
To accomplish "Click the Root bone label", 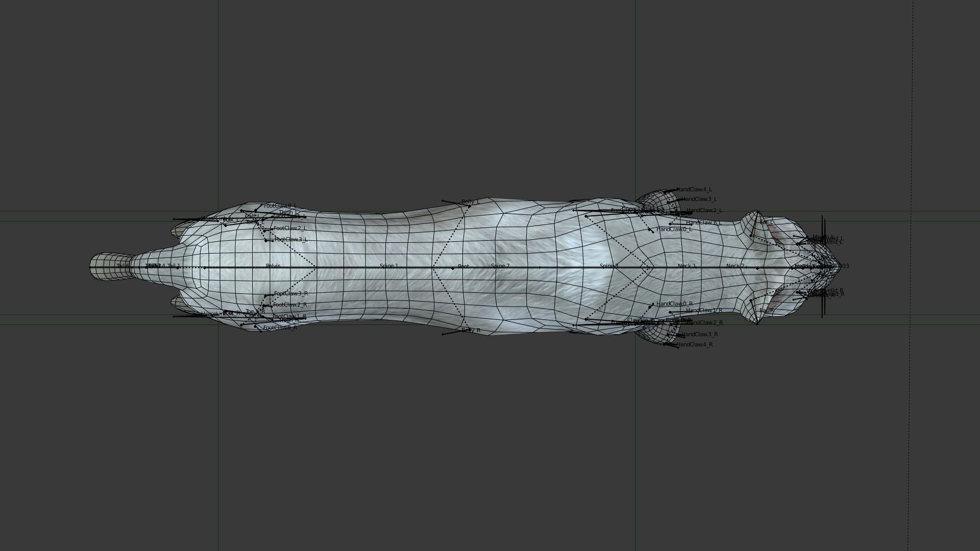I will (x=463, y=266).
